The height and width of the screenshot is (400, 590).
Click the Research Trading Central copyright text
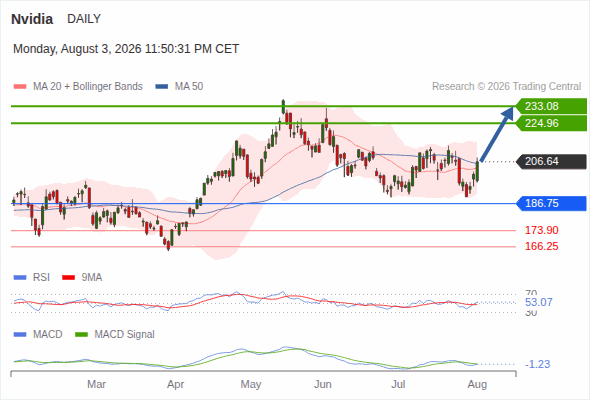pyautogui.click(x=506, y=87)
